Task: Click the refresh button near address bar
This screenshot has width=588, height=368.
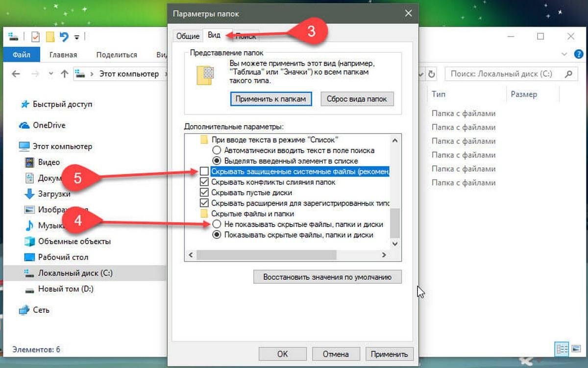Action: (x=432, y=74)
